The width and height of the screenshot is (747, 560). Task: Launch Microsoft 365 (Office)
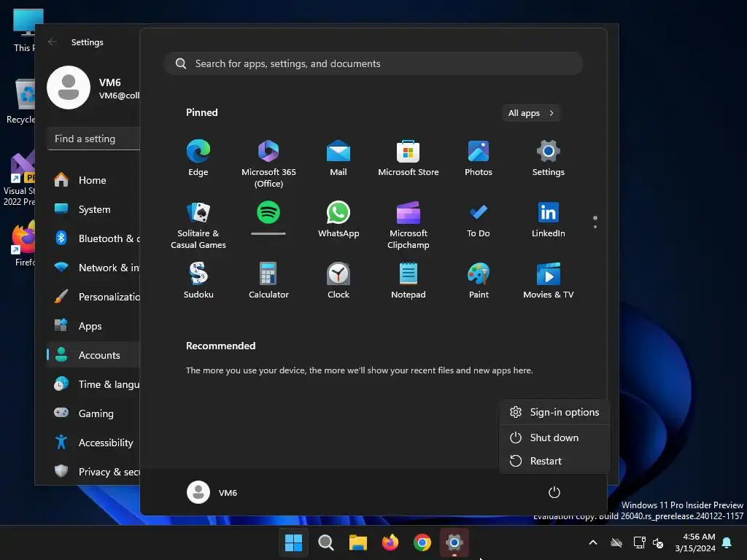268,163
